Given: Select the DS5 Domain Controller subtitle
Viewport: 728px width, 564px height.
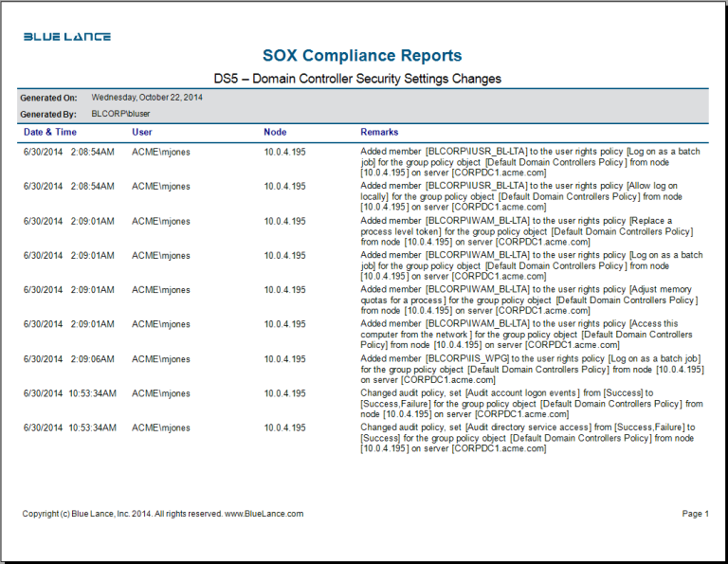Looking at the screenshot, I should pyautogui.click(x=357, y=79).
